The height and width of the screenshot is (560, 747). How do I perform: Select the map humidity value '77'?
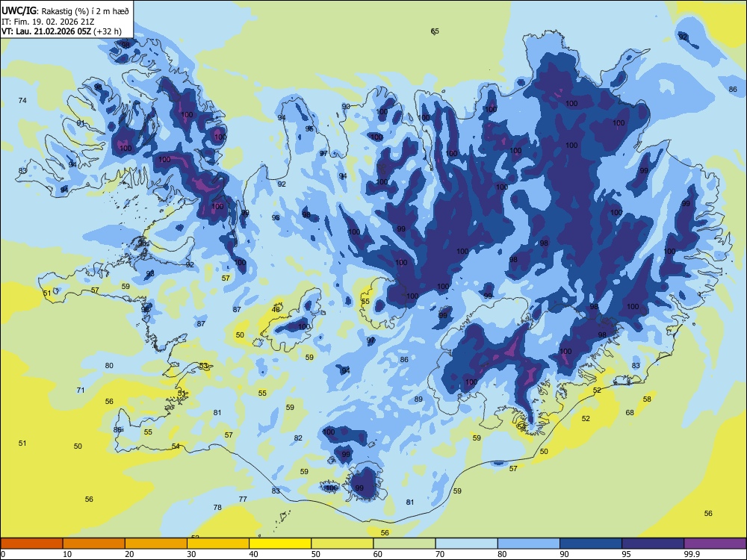pyautogui.click(x=243, y=500)
